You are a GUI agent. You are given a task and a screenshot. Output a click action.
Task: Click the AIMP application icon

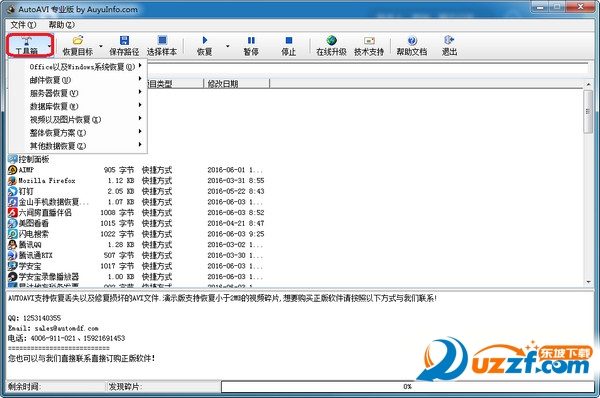tap(13, 170)
